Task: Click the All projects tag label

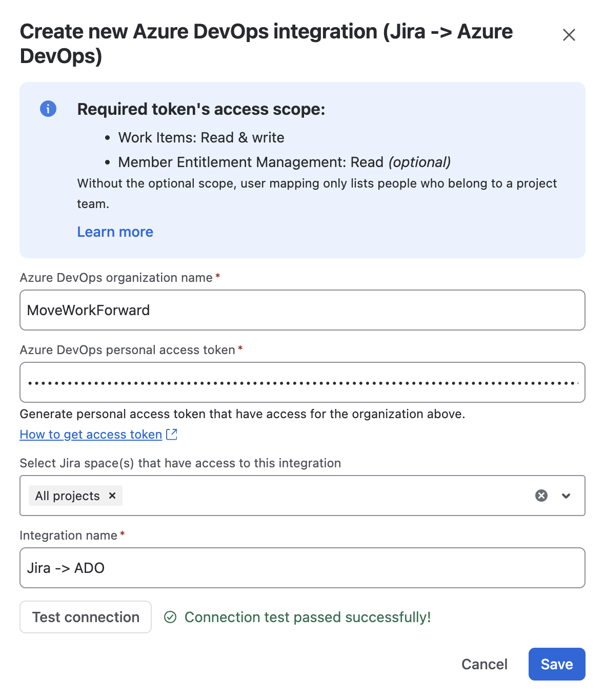Action: click(x=67, y=496)
